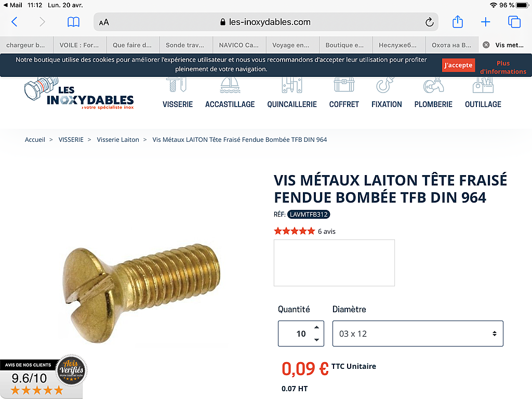Follow the Visserie Laiton breadcrumb link
532x399 pixels.
(118, 139)
